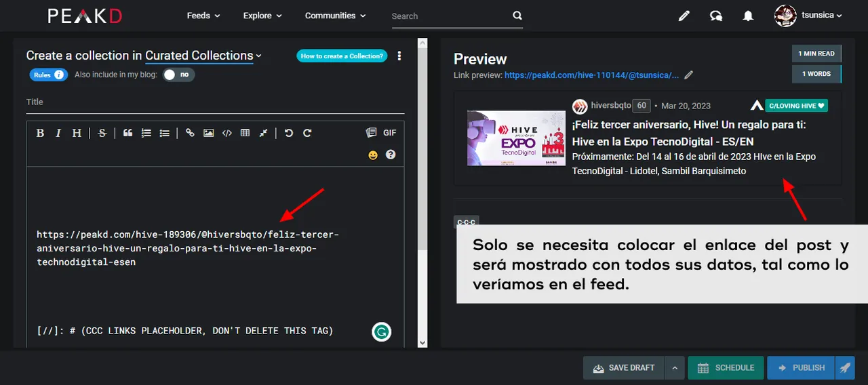
Task: Click the CCC LINKS PLACEHOLDER line
Action: (x=185, y=331)
